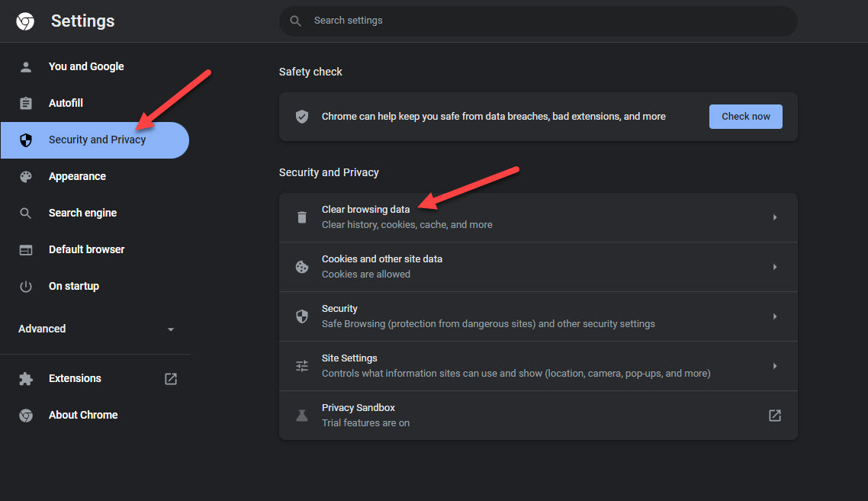Click the shield icon next to Security row

coord(302,316)
